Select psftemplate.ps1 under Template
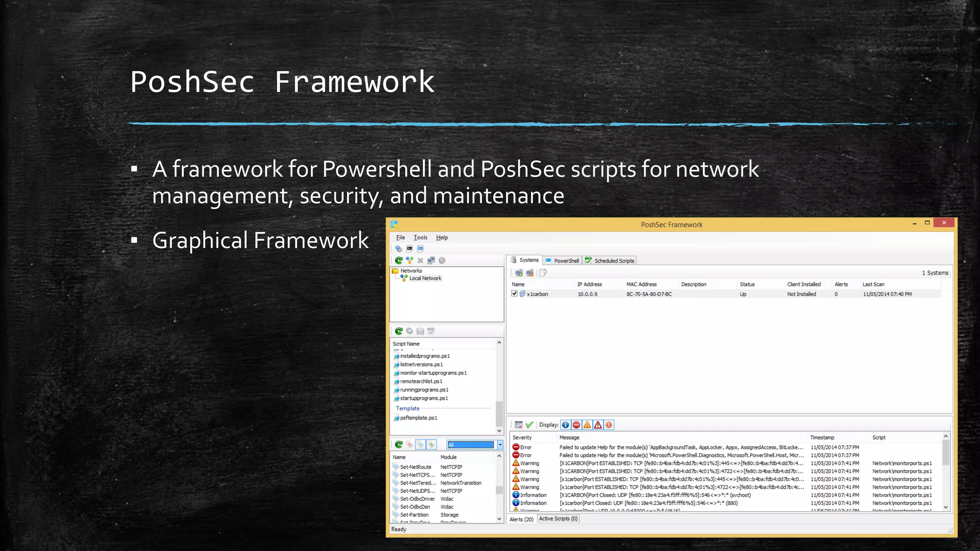This screenshot has width=980, height=551. click(x=415, y=418)
